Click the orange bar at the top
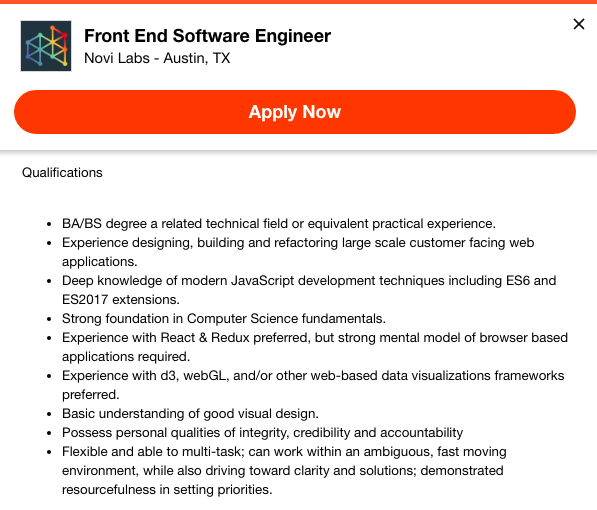This screenshot has width=597, height=510. click(298, 2)
